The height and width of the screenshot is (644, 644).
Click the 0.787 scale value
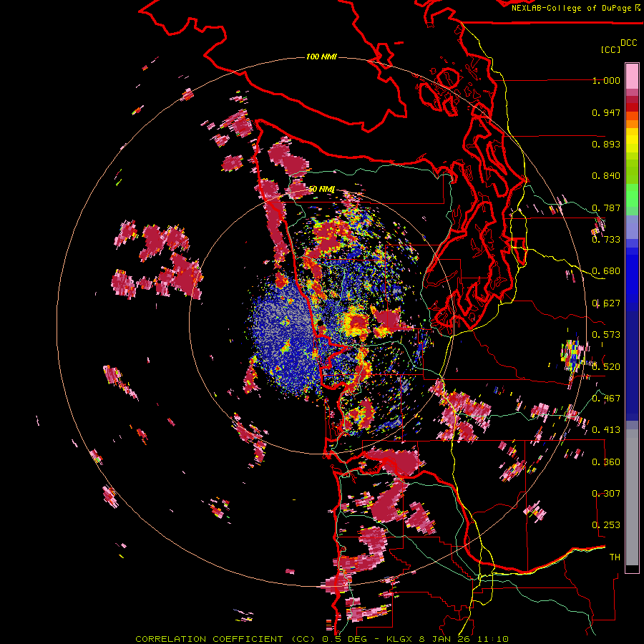tap(606, 208)
